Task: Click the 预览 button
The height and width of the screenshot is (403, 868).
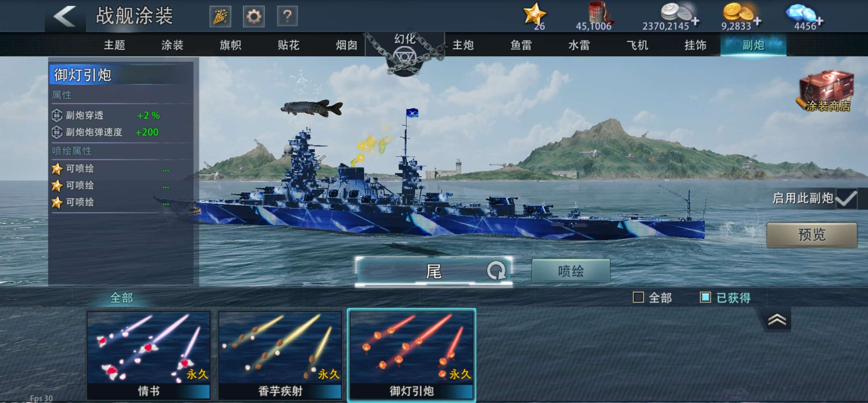Action: pyautogui.click(x=812, y=235)
